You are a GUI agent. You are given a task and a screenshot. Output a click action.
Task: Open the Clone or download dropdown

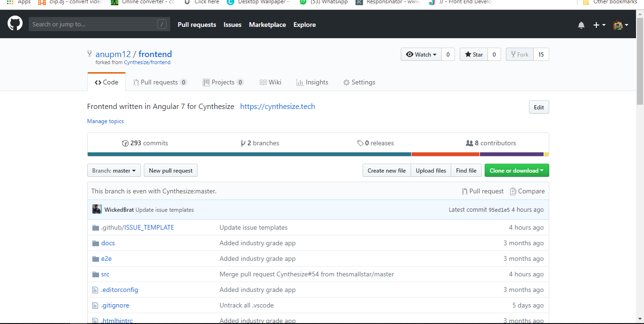click(x=517, y=170)
